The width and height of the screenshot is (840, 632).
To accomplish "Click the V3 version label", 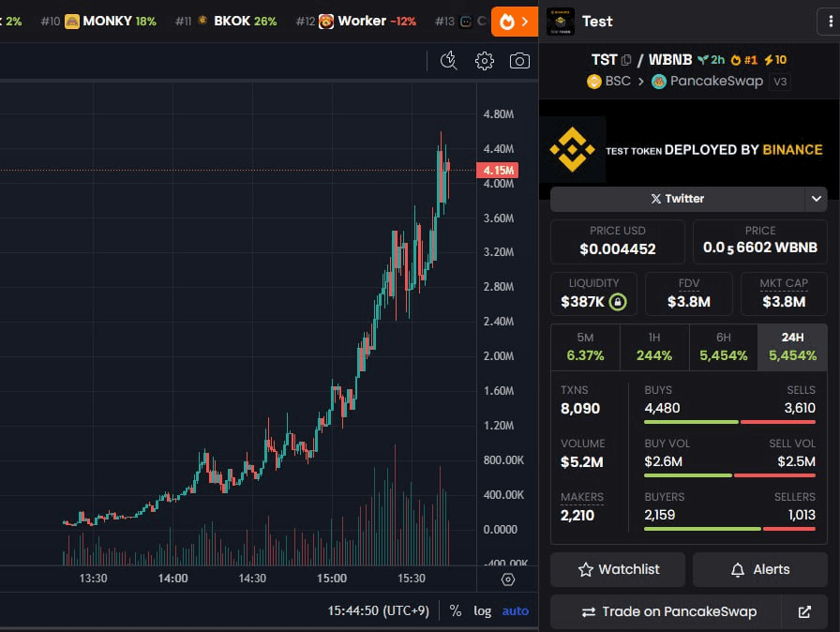I will (780, 82).
